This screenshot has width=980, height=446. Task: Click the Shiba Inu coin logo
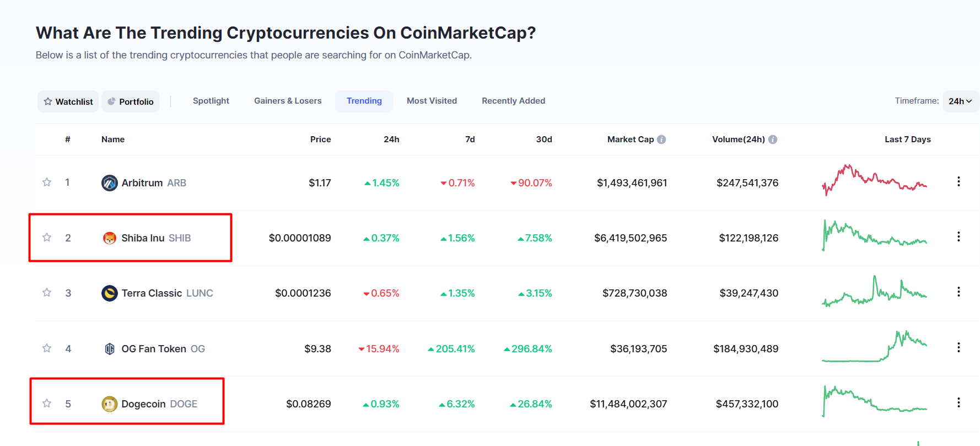[110, 238]
